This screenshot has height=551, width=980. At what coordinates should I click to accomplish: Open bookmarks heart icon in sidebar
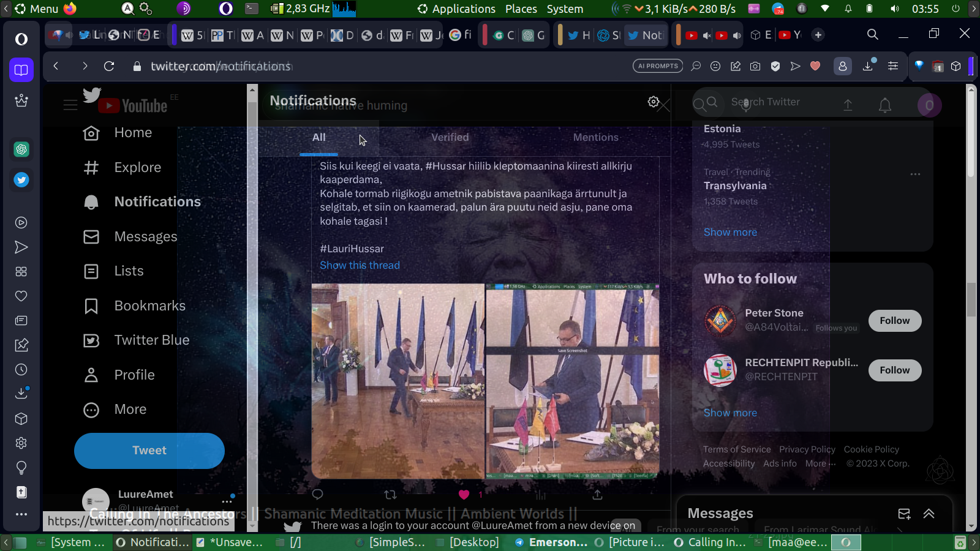(21, 296)
